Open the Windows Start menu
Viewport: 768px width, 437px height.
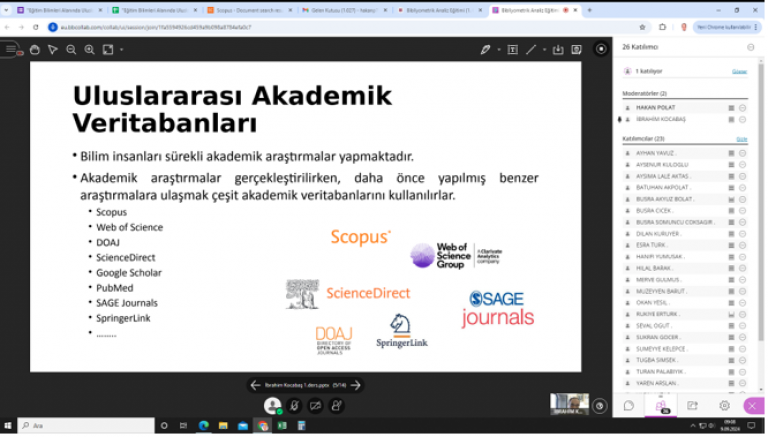pos(7,426)
